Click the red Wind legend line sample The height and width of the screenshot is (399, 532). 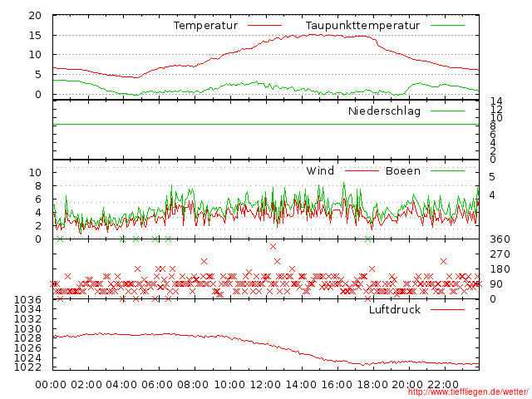(362, 170)
